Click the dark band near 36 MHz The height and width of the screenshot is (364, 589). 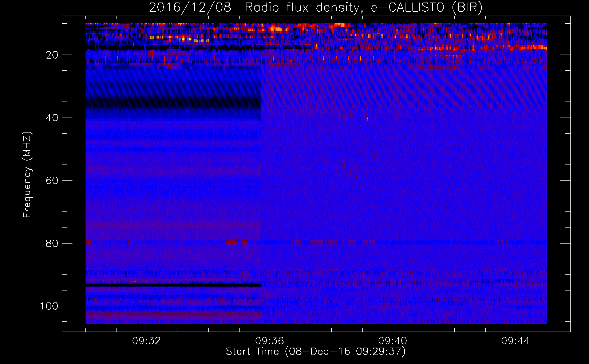pos(173,103)
